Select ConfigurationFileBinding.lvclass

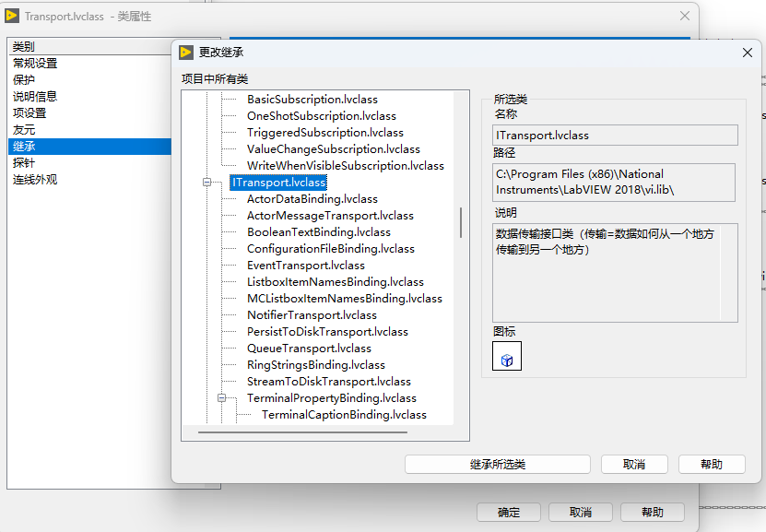pos(331,249)
